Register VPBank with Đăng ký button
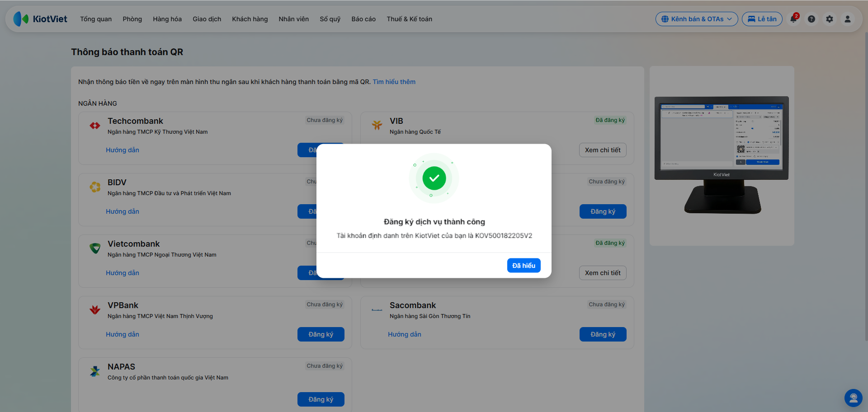Screen dimensions: 868x412 pyautogui.click(x=321, y=334)
